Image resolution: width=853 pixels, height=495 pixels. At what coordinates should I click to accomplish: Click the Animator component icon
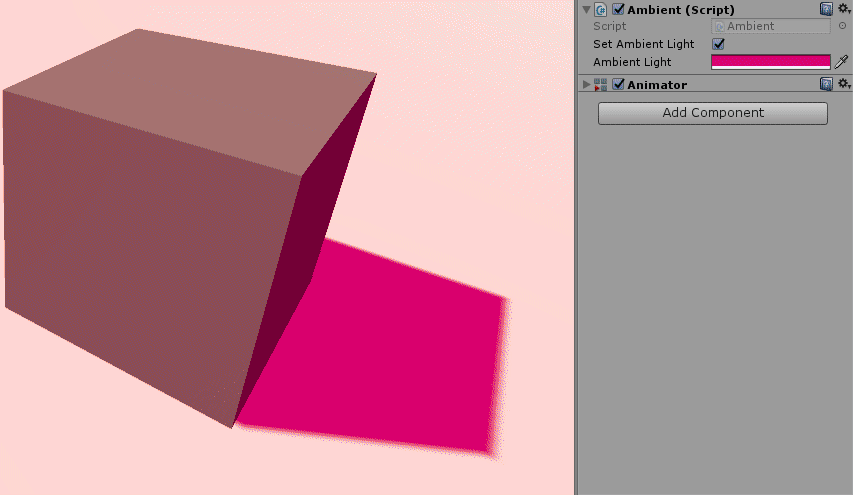601,85
